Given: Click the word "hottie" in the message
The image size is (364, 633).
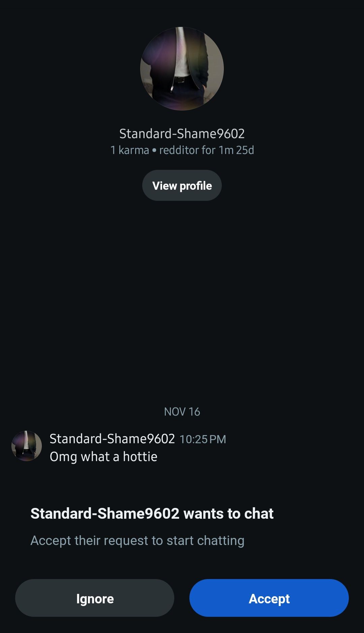Looking at the screenshot, I should pyautogui.click(x=140, y=457).
